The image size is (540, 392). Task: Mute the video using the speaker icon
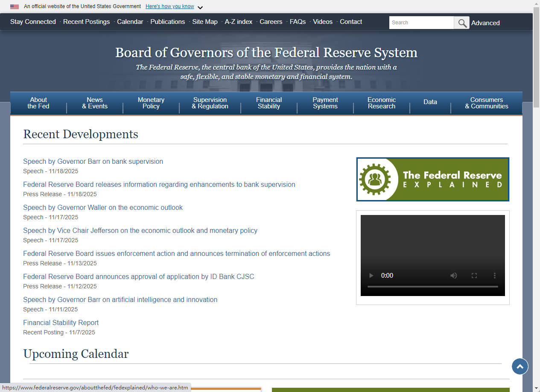[454, 276]
